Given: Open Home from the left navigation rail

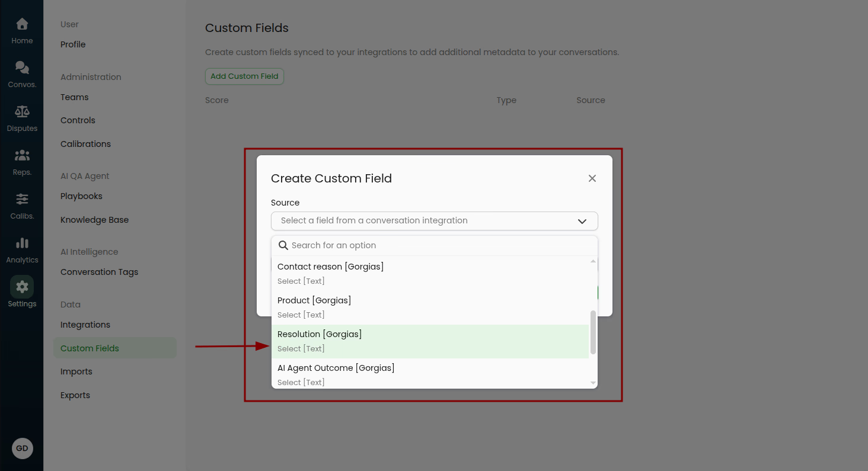Looking at the screenshot, I should coord(22,25).
